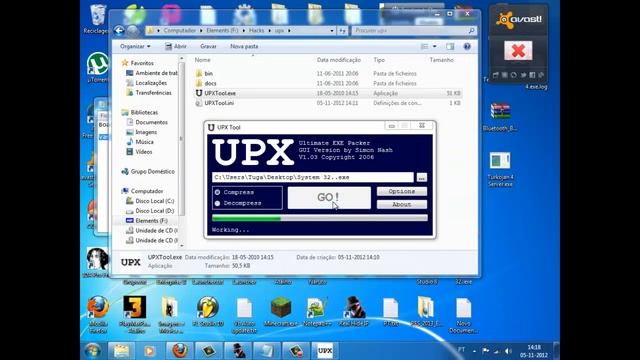This screenshot has height=360, width=640.
Task: Select Hacks in the address breadcrumb
Action: coord(256,31)
